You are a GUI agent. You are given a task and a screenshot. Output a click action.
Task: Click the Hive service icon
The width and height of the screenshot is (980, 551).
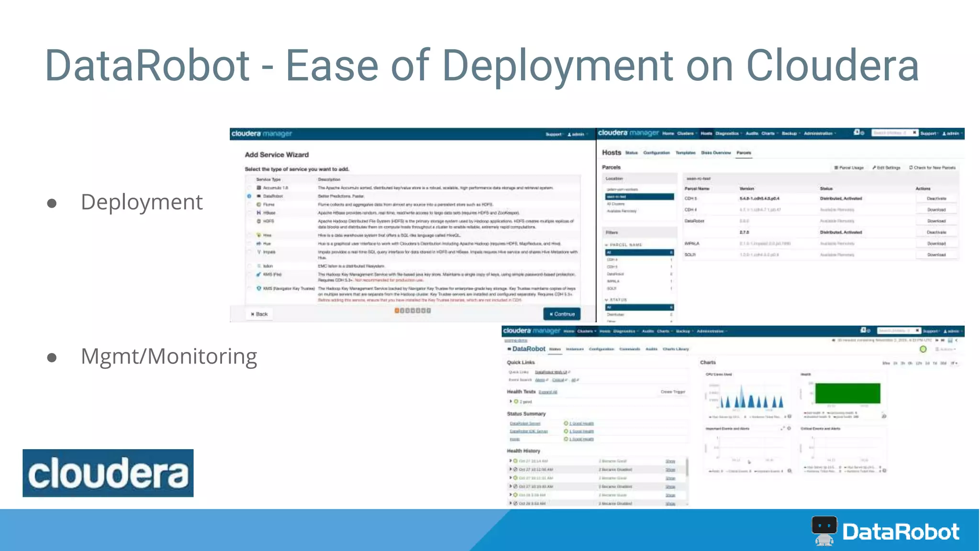[x=259, y=235]
